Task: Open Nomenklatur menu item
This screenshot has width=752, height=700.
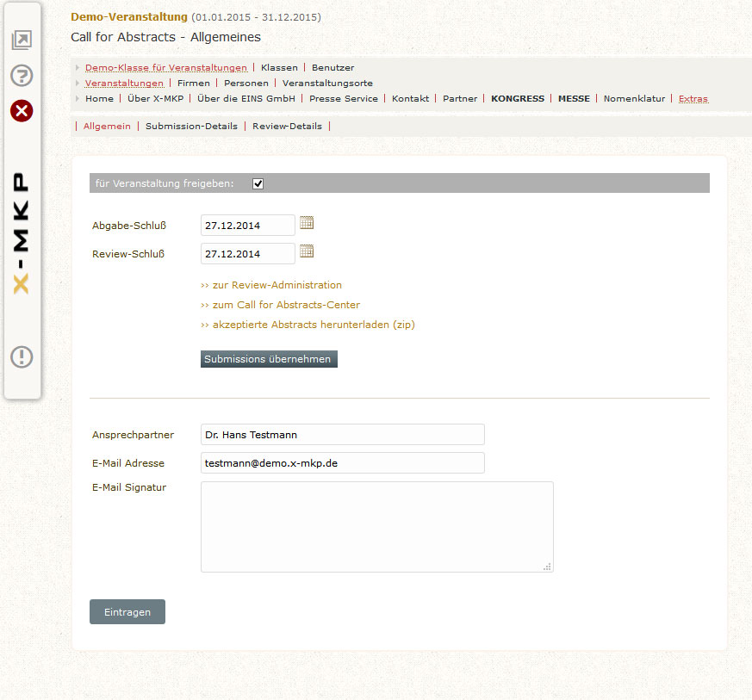Action: coord(634,98)
